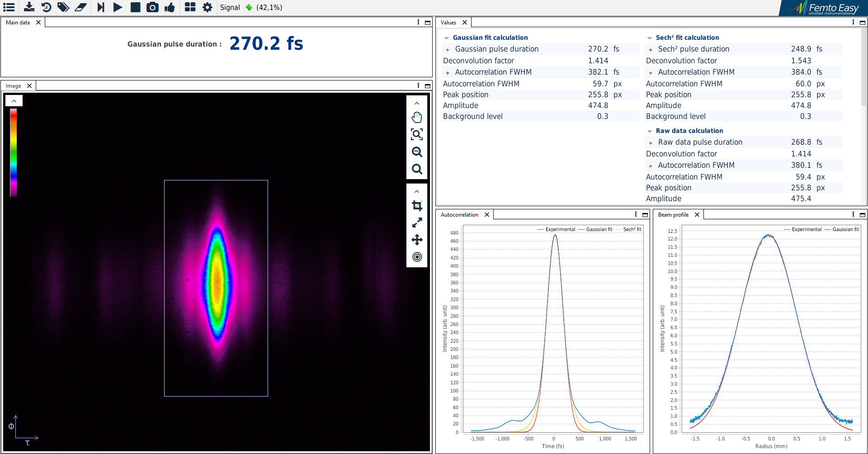Select the Beam profile tab
Viewport: 868px width, 454px height.
(673, 215)
